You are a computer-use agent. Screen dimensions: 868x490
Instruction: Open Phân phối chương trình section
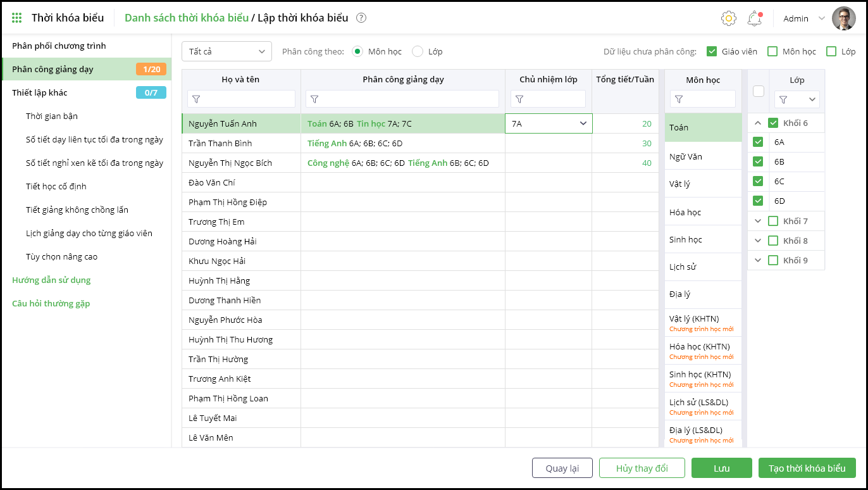(59, 46)
